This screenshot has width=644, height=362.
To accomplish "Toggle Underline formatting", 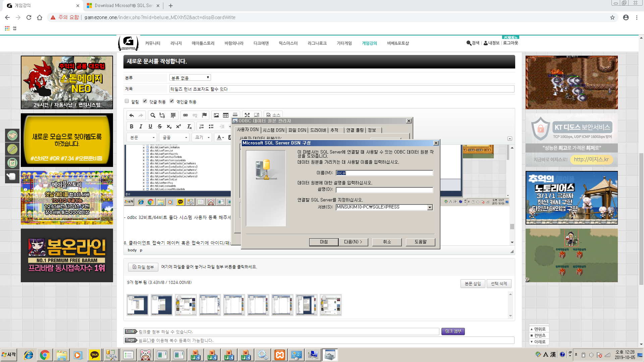I will coord(150,126).
